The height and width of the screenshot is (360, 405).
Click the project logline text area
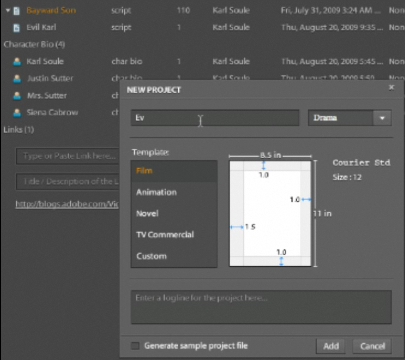pyautogui.click(x=261, y=307)
